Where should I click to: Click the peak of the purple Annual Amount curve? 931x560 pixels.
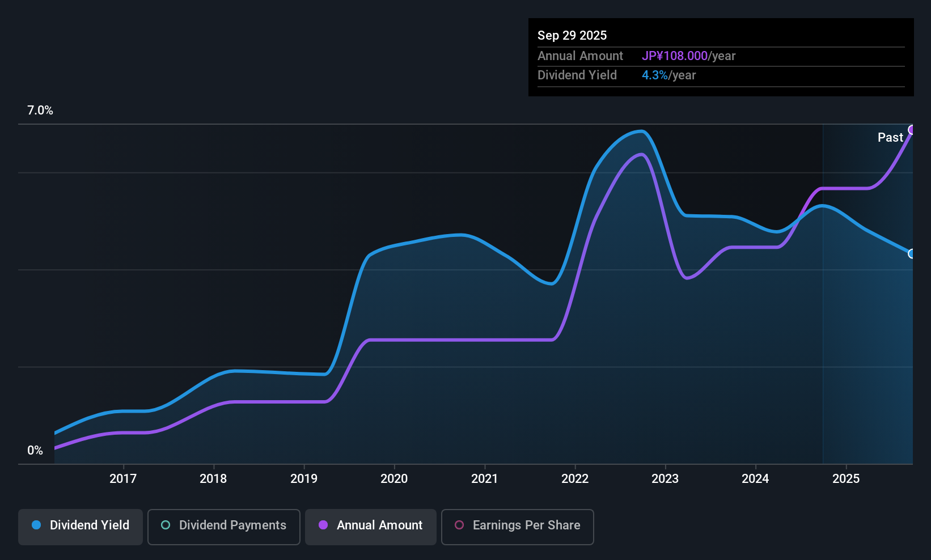(x=641, y=154)
